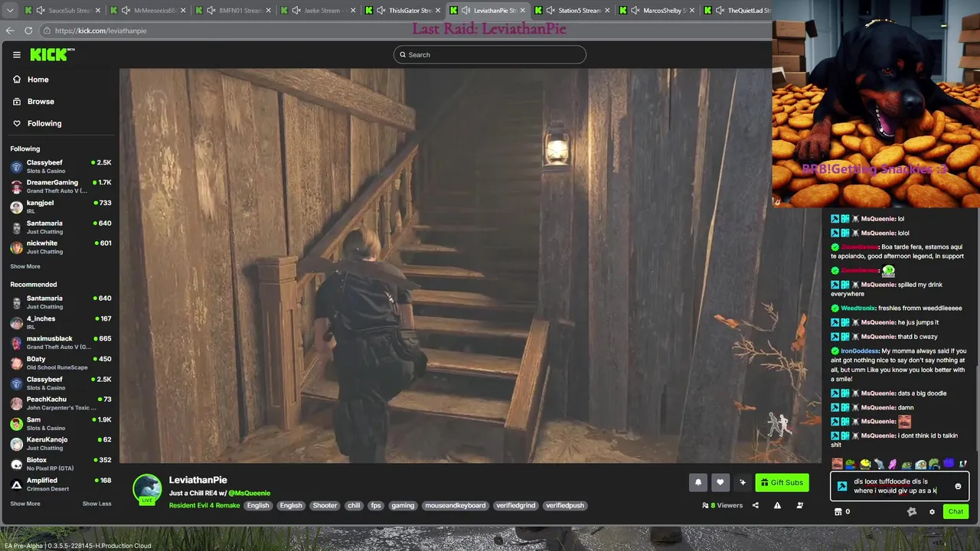Toggle audio on SauceSuh Stream tab
The height and width of the screenshot is (551, 980).
[40, 11]
